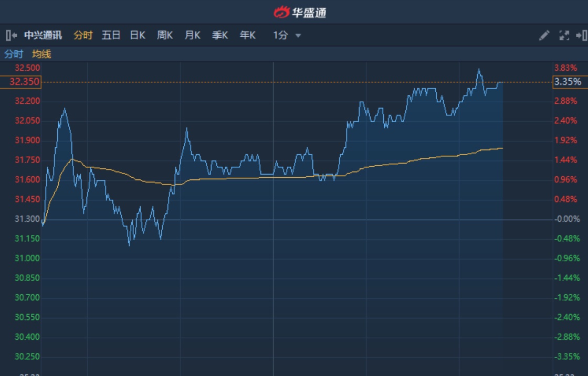Click the 0.00% baseline axis label
The height and width of the screenshot is (376, 588).
567,219
